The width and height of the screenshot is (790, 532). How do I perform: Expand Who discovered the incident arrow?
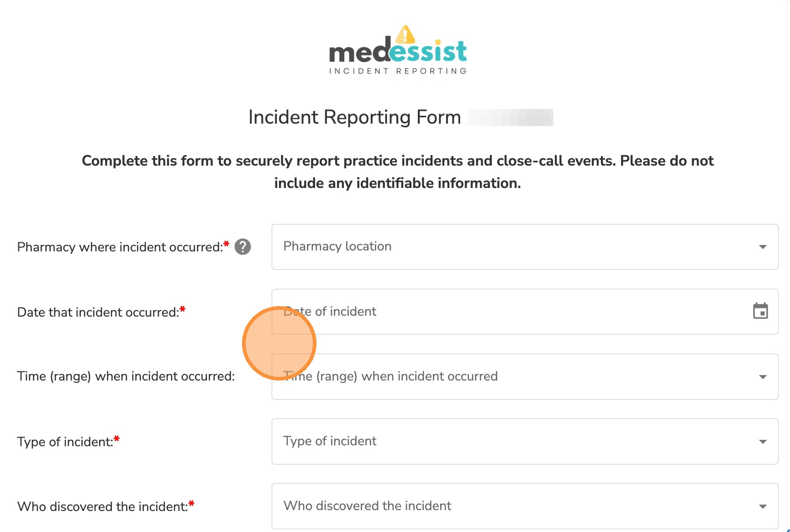point(762,506)
